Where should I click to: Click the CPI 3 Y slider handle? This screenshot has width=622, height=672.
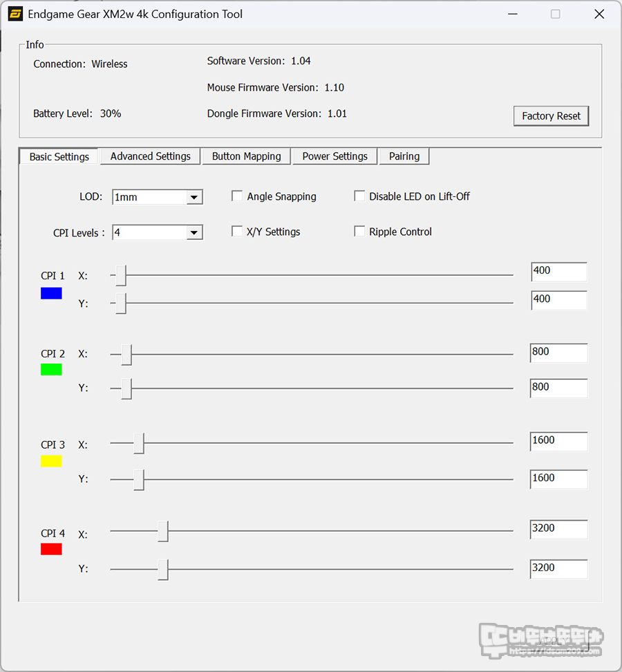pos(139,480)
